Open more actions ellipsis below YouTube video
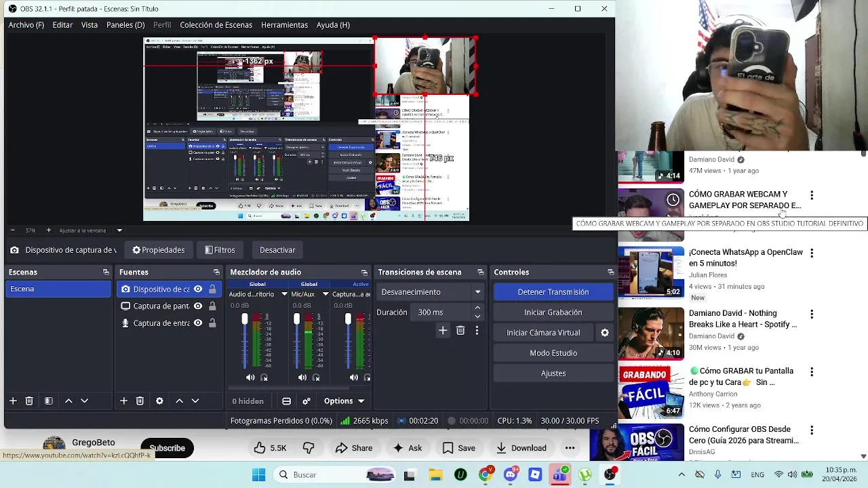Screen dimensions: 868x488 coord(570,448)
